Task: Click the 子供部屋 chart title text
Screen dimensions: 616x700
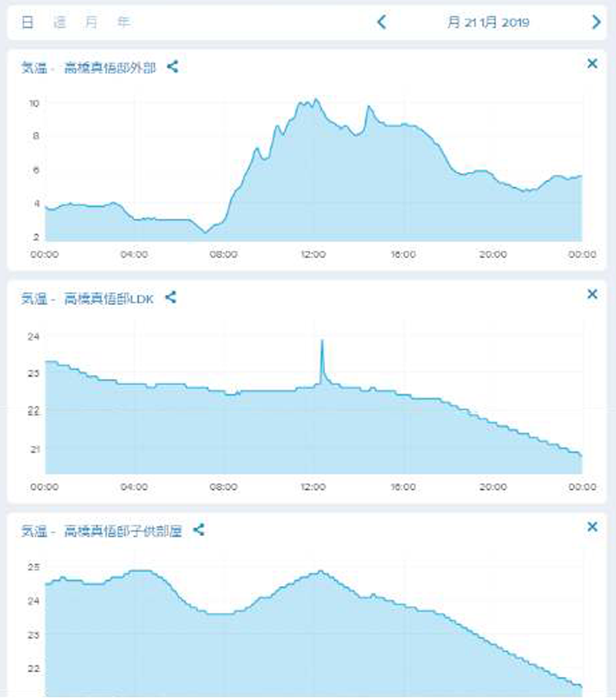Action: coord(101,531)
